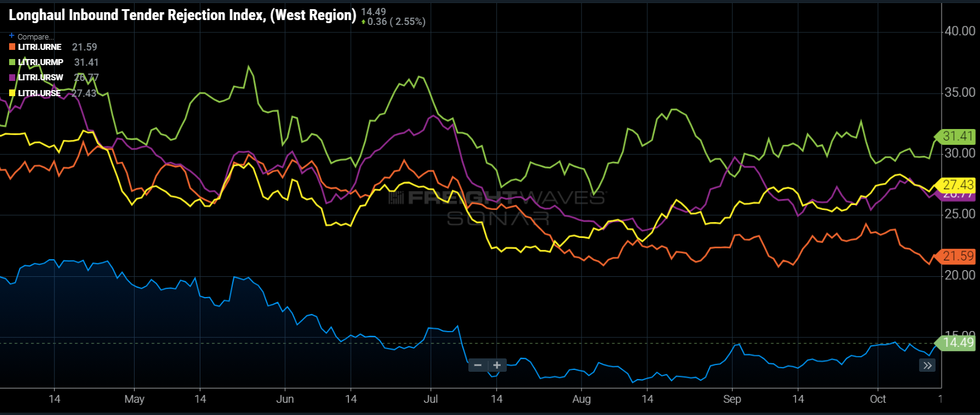This screenshot has height=415, width=980.
Task: Click the orange 21.59 price tag
Action: pos(957,256)
